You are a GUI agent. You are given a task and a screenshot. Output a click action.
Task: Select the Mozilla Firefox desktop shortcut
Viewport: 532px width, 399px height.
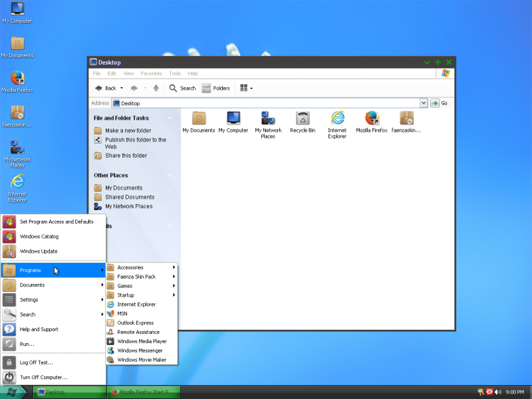(x=17, y=82)
